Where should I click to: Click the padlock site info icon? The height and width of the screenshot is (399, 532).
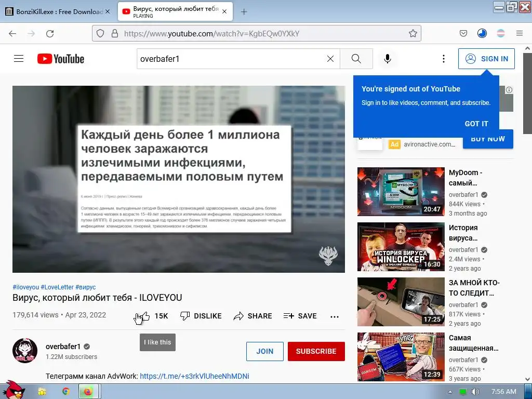point(115,33)
